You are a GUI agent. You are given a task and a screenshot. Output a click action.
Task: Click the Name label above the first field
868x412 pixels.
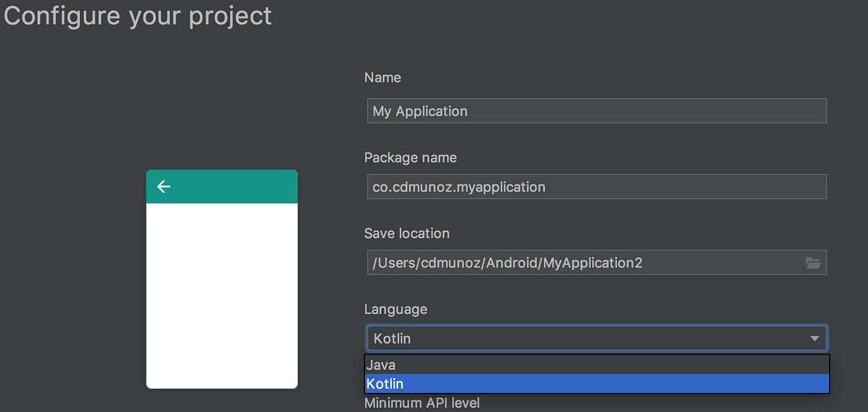(x=383, y=78)
